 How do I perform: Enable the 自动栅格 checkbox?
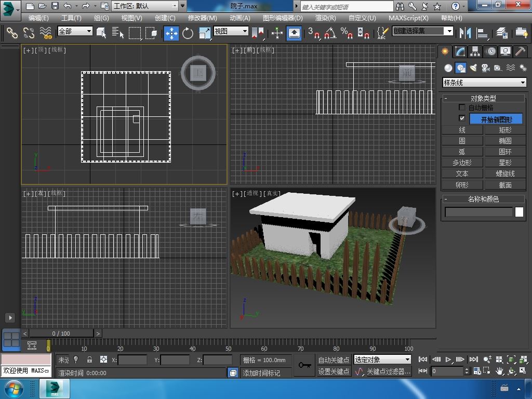click(x=462, y=108)
